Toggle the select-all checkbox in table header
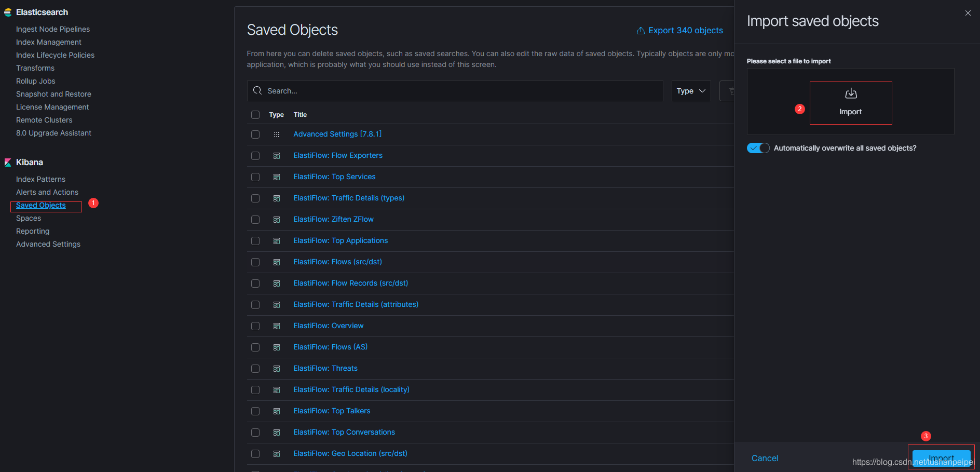 click(255, 115)
